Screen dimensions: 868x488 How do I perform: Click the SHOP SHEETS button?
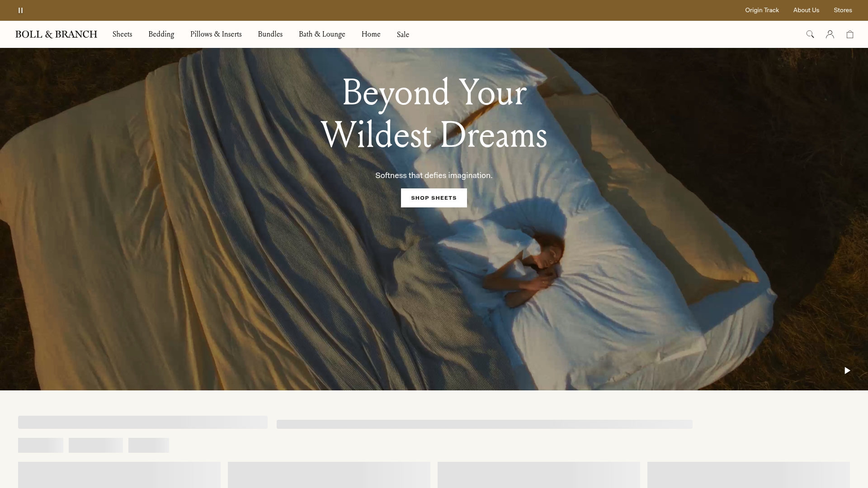coord(434,197)
